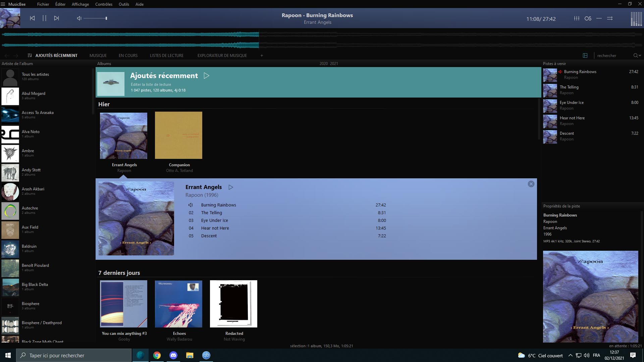
Task: Select the Echoes album by Wally Badarou
Action: [178, 304]
